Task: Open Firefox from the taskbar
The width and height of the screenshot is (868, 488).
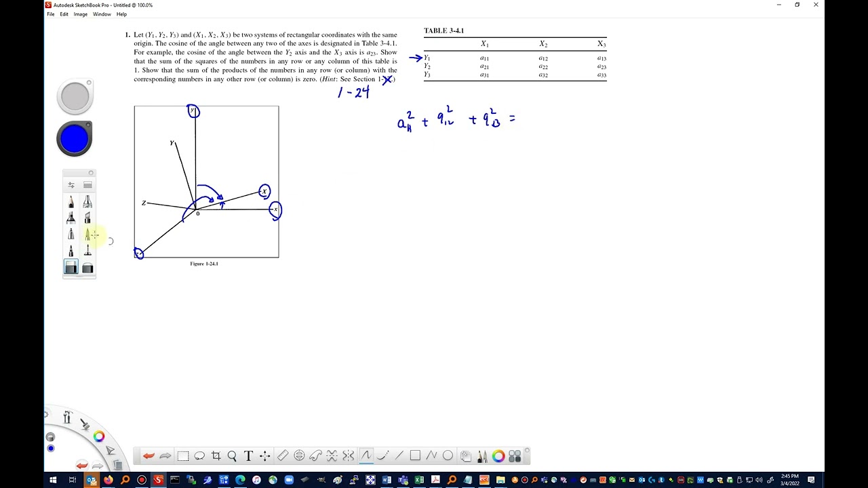Action: click(x=108, y=480)
